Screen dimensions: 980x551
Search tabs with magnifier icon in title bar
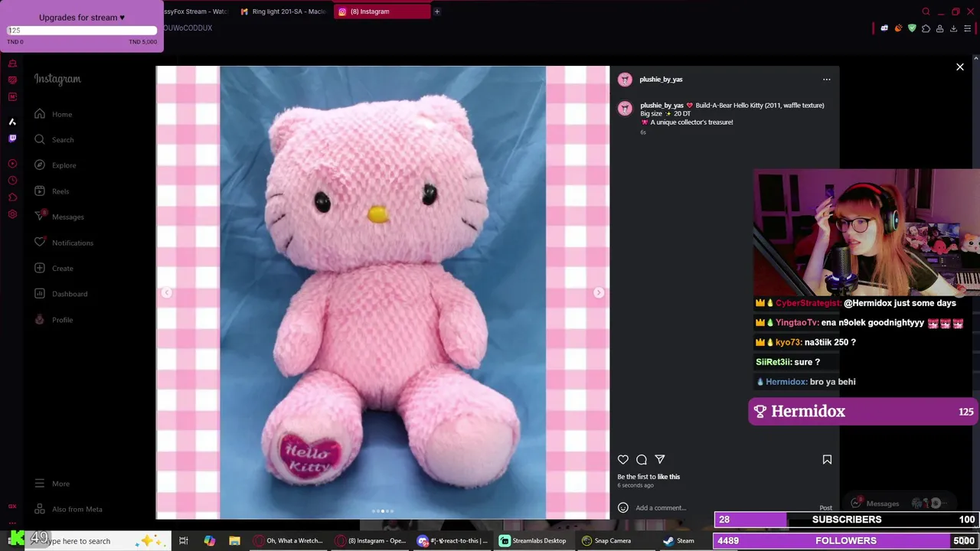point(926,11)
